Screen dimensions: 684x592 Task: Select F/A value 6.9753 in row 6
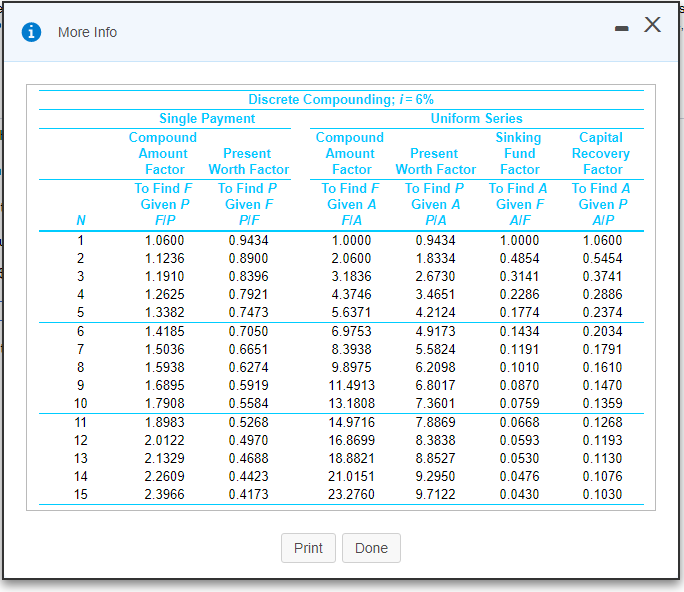click(x=351, y=331)
